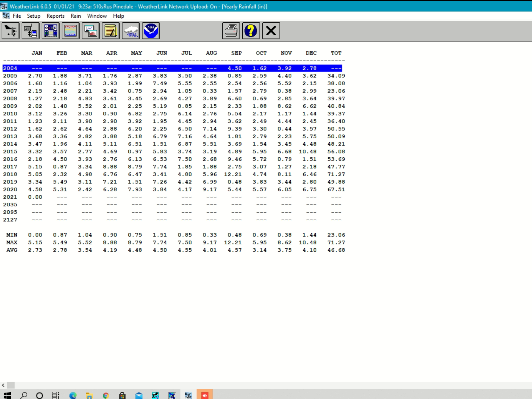This screenshot has width=532, height=399.
Task: Open the File menu
Action: point(17,16)
